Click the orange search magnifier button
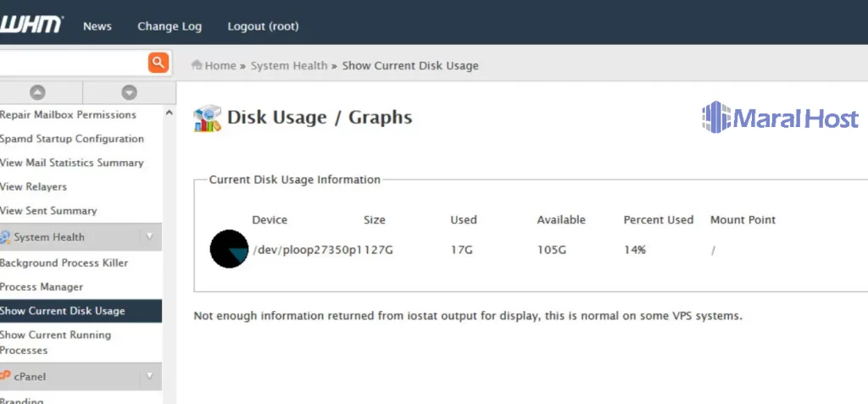This screenshot has height=404, width=868. pyautogui.click(x=158, y=62)
